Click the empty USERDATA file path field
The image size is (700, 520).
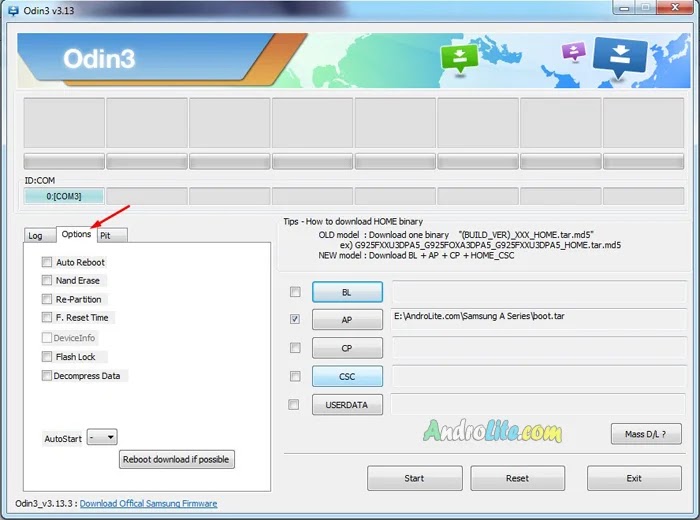point(538,404)
